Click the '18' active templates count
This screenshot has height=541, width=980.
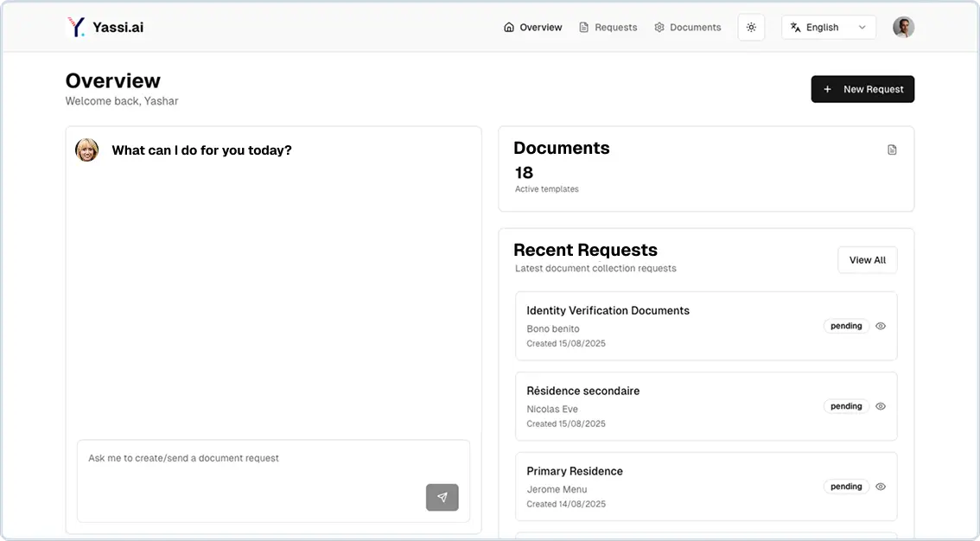524,173
